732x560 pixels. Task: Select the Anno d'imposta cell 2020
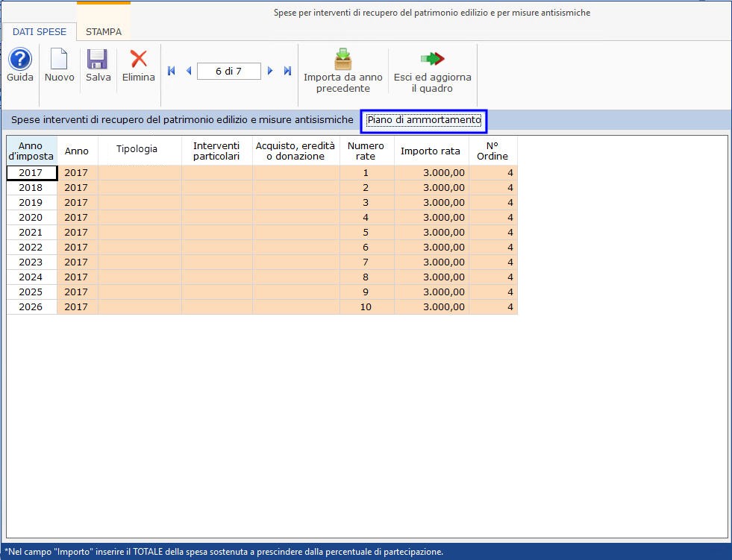[x=32, y=218]
